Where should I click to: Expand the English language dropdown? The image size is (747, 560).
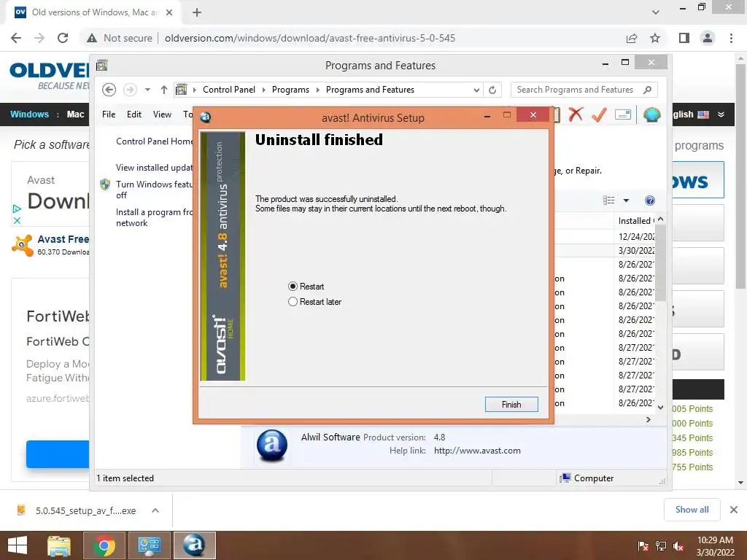coord(721,114)
